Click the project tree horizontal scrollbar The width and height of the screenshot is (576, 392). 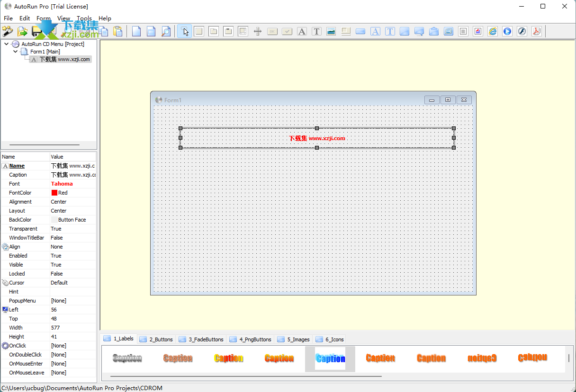45,145
